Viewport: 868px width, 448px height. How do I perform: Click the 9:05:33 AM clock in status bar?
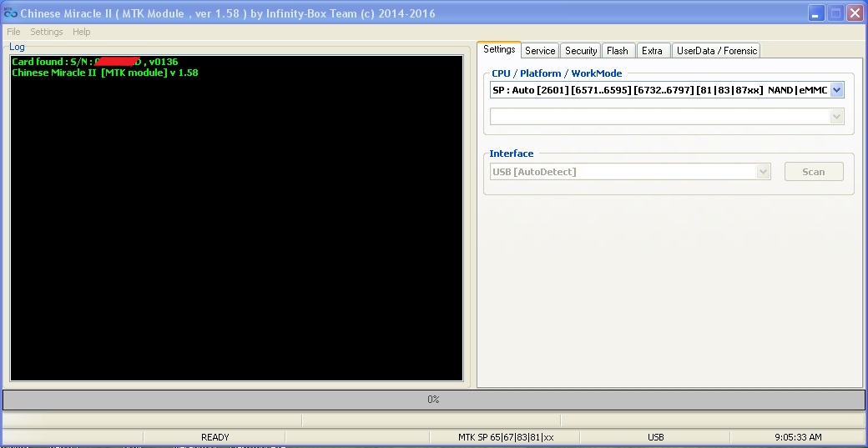click(798, 437)
